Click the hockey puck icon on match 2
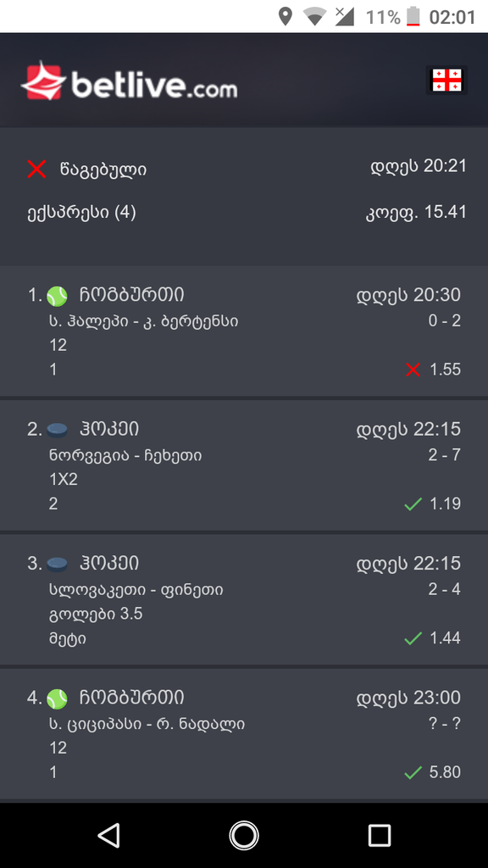Image resolution: width=488 pixels, height=868 pixels. click(56, 429)
